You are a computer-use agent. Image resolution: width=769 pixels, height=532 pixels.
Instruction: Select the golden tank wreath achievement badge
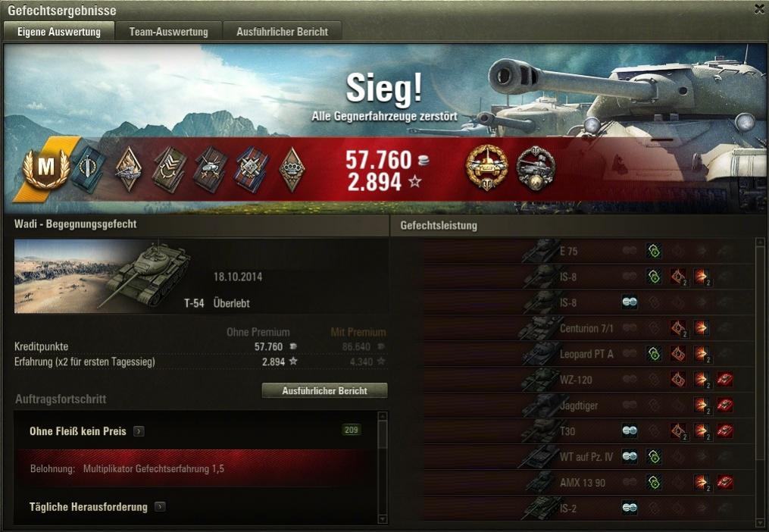tap(486, 167)
